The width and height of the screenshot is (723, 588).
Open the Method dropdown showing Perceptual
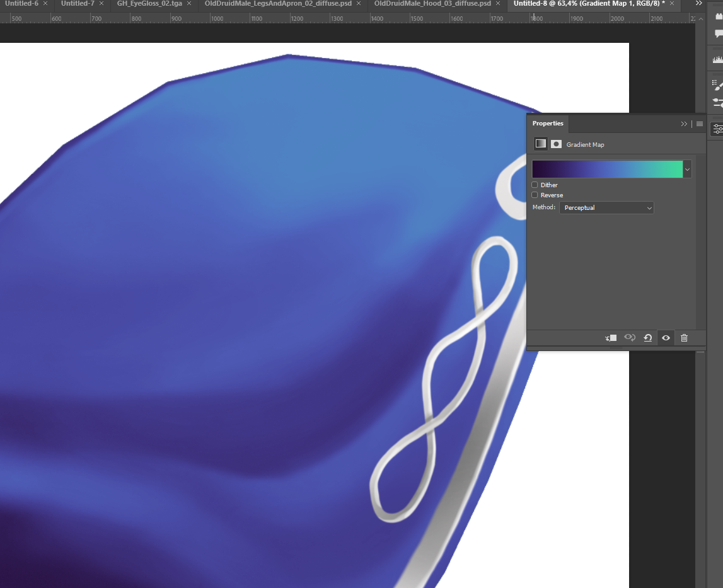[606, 207]
